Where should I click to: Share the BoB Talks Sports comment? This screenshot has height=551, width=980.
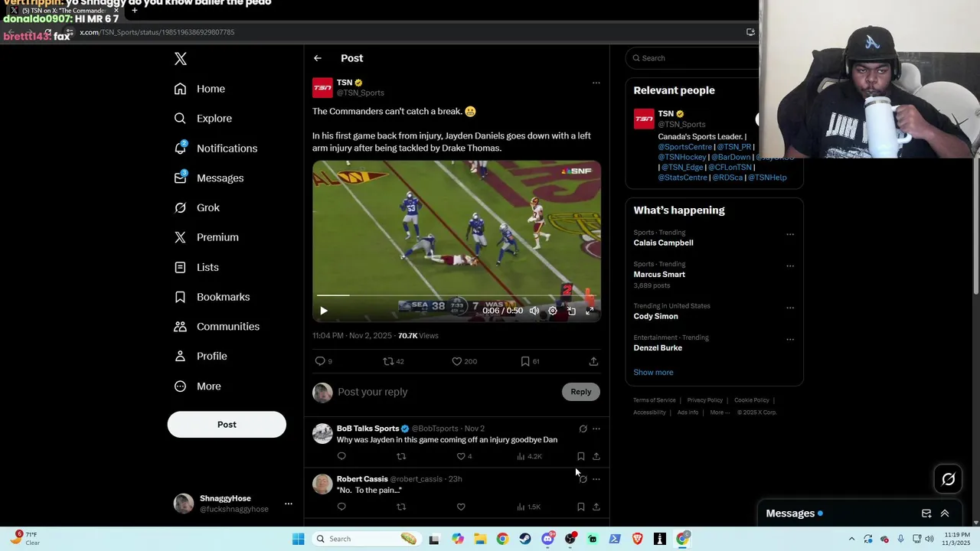click(x=596, y=456)
